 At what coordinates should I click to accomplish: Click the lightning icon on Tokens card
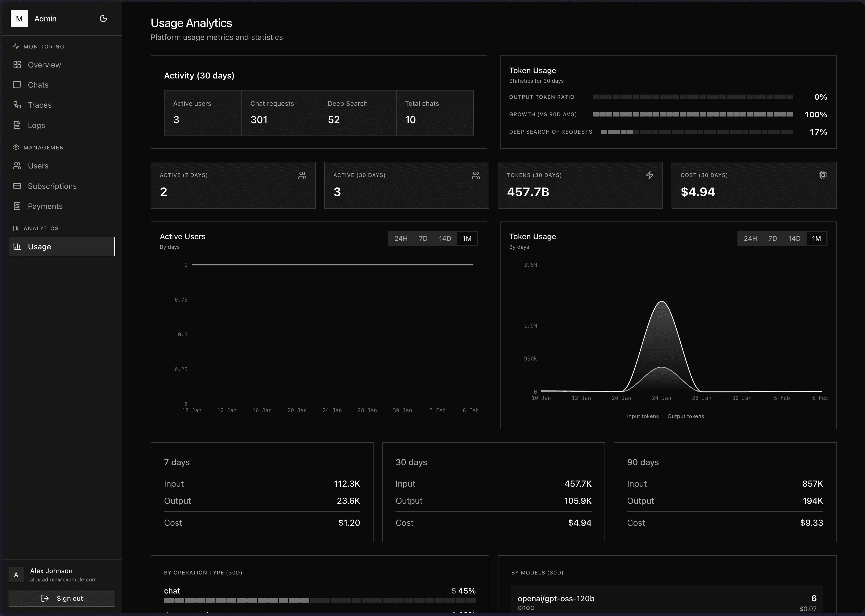(x=650, y=175)
